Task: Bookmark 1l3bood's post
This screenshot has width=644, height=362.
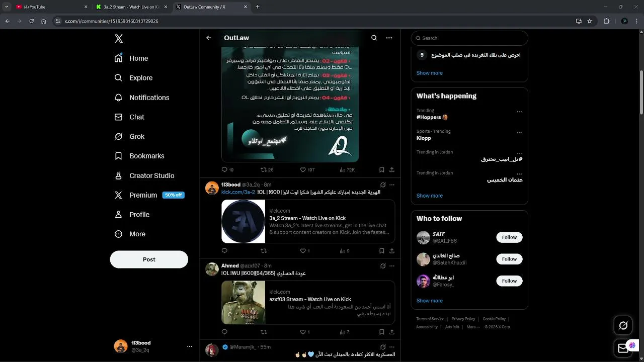Action: coord(382,251)
